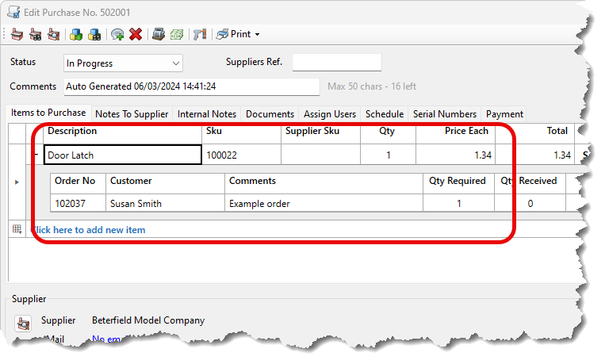Click the shop icon with magnifying glass in toolbar
Screen dimensions: 609x364
(53, 34)
